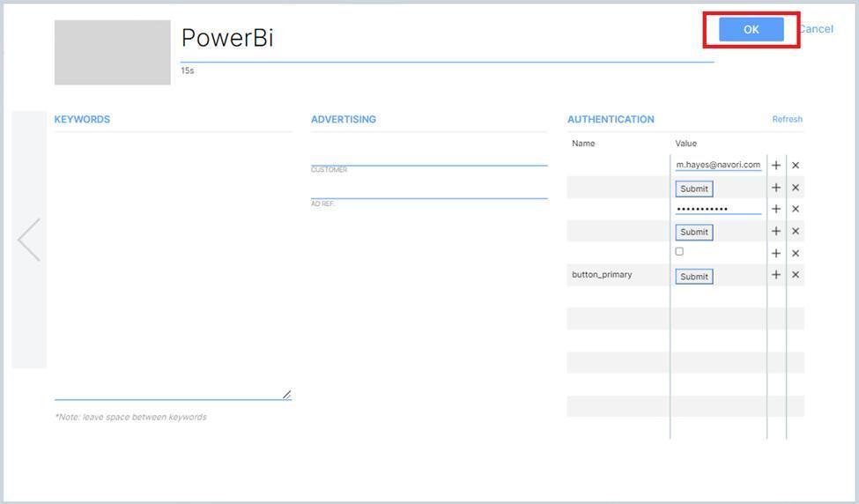Click Submit button in button_primary row
The width and height of the screenshot is (859, 504).
(694, 277)
